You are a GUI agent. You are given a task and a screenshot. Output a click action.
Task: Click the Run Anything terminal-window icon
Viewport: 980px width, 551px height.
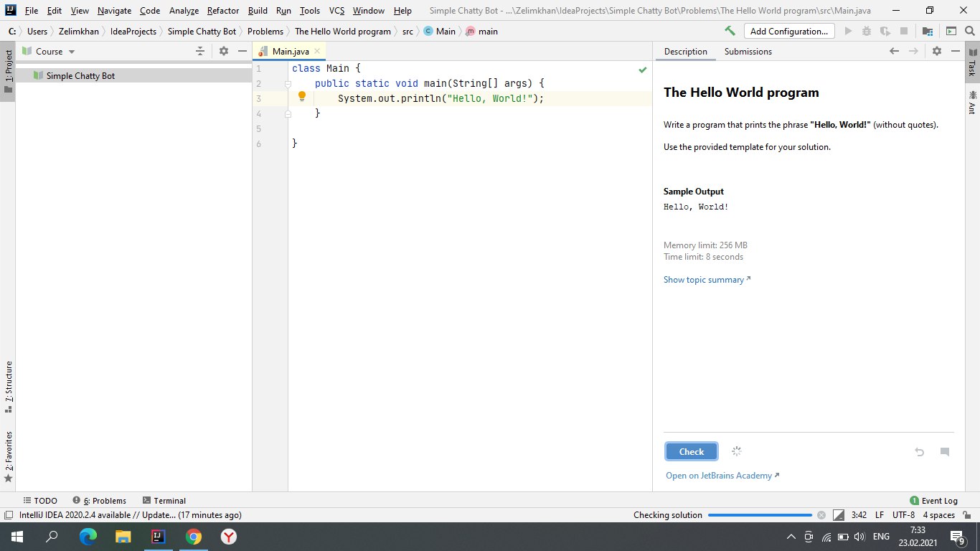click(951, 31)
